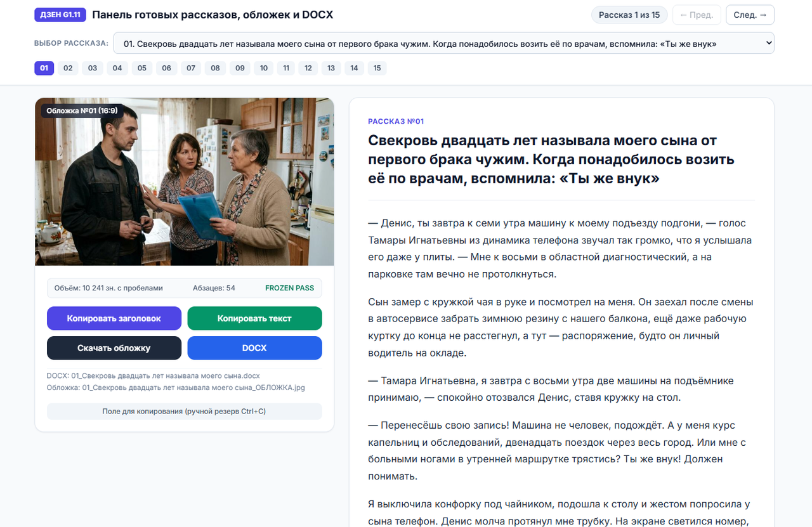
Task: Click the «Копировать заголовок» button
Action: point(114,318)
